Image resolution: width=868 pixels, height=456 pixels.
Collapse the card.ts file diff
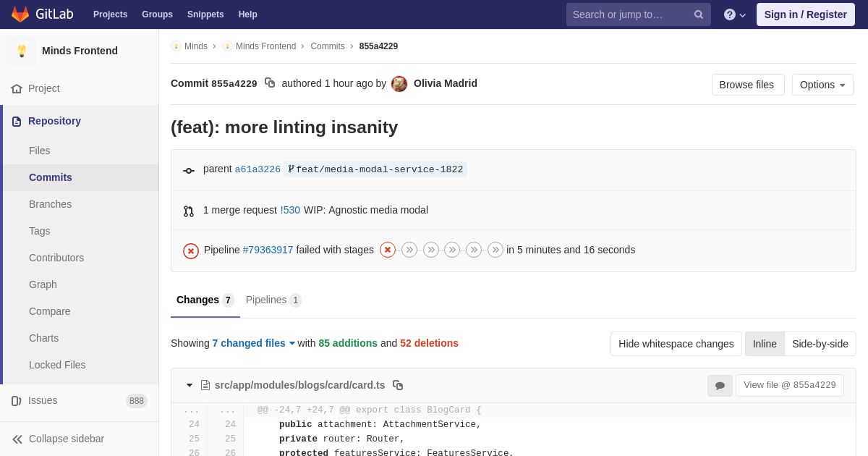tap(190, 385)
